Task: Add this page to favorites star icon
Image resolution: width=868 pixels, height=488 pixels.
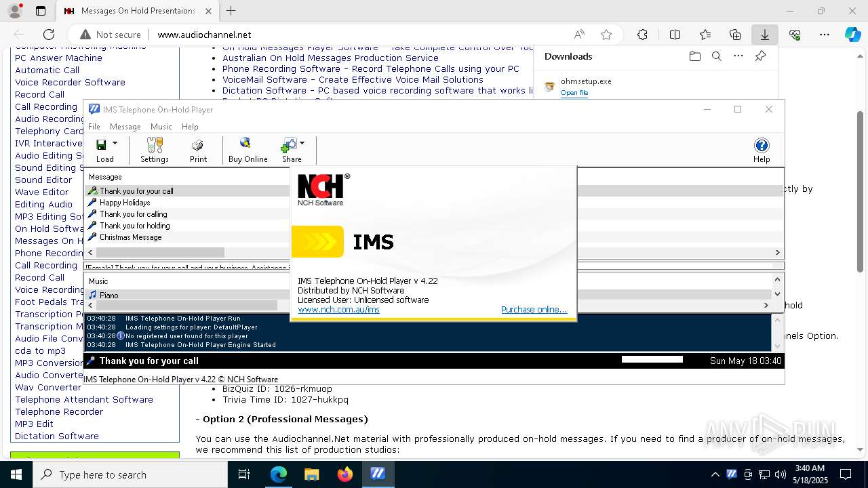Action: click(x=606, y=35)
